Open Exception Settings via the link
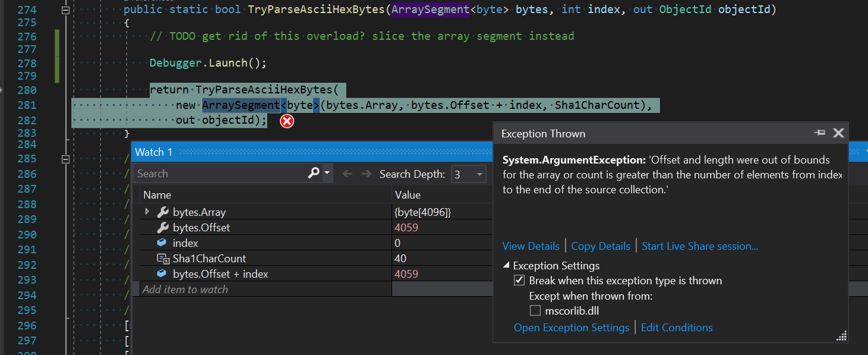Viewport: 868px width, 355px height. coord(571,327)
